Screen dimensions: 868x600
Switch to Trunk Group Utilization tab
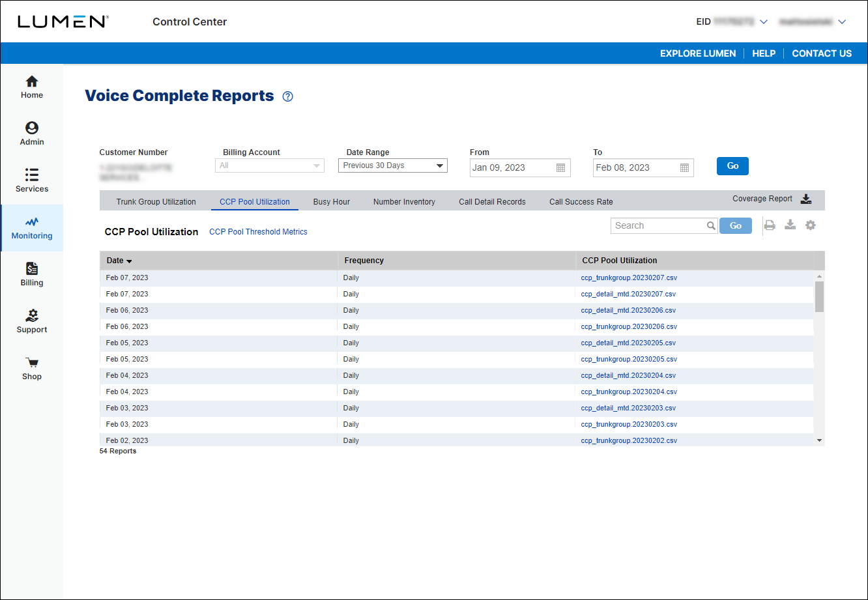156,202
